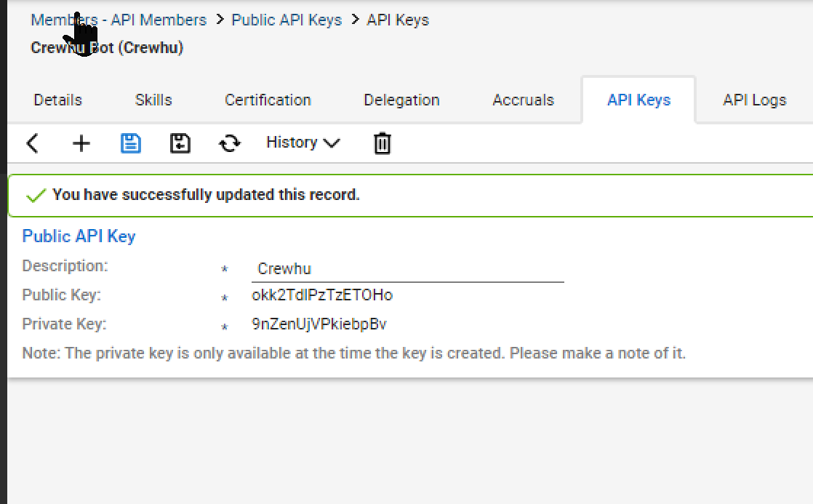813x504 pixels.
Task: Save the record with blue floppy disk icon
Action: coord(131,143)
